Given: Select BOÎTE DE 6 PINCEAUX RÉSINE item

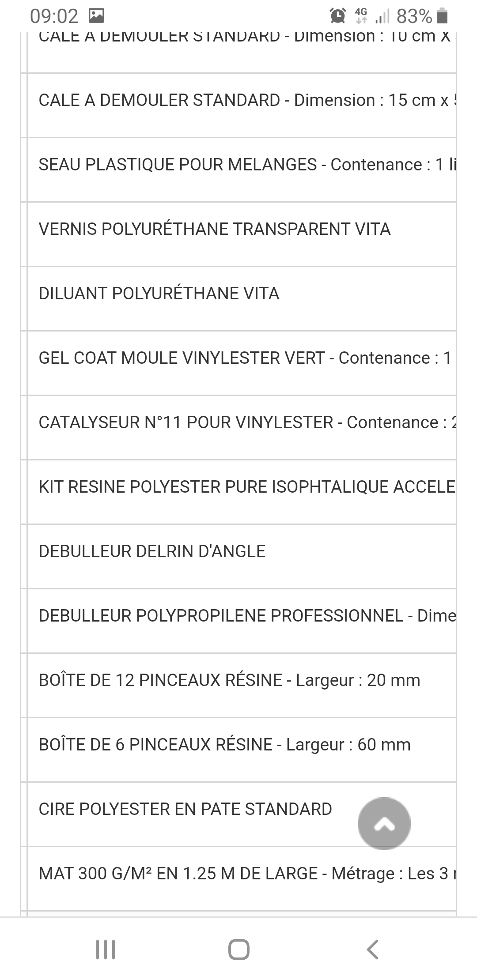Looking at the screenshot, I should click(x=224, y=745).
